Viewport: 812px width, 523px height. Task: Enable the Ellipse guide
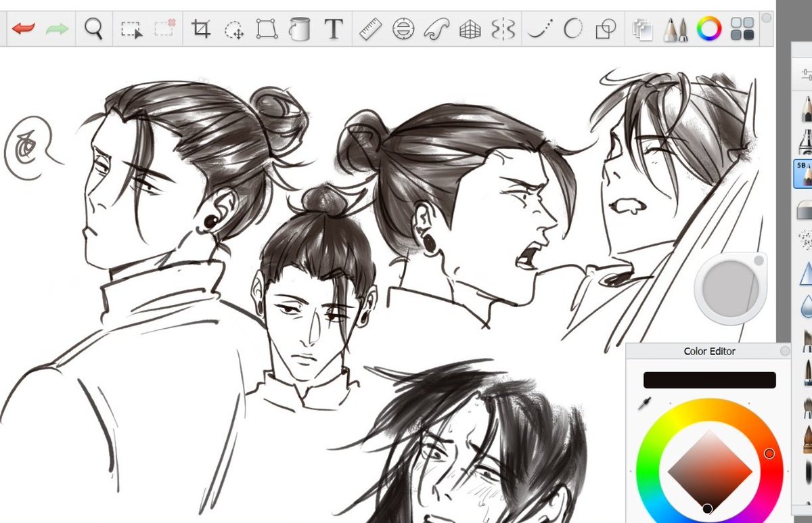click(404, 29)
